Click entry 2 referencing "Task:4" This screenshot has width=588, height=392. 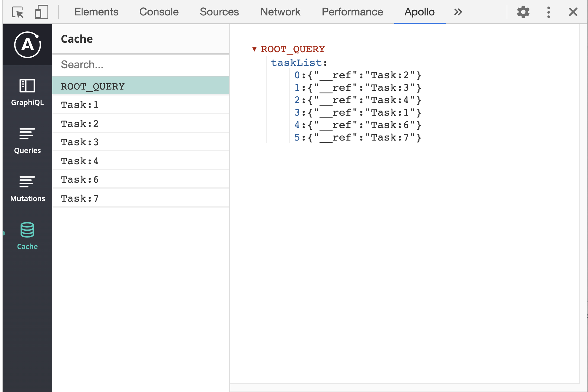357,100
